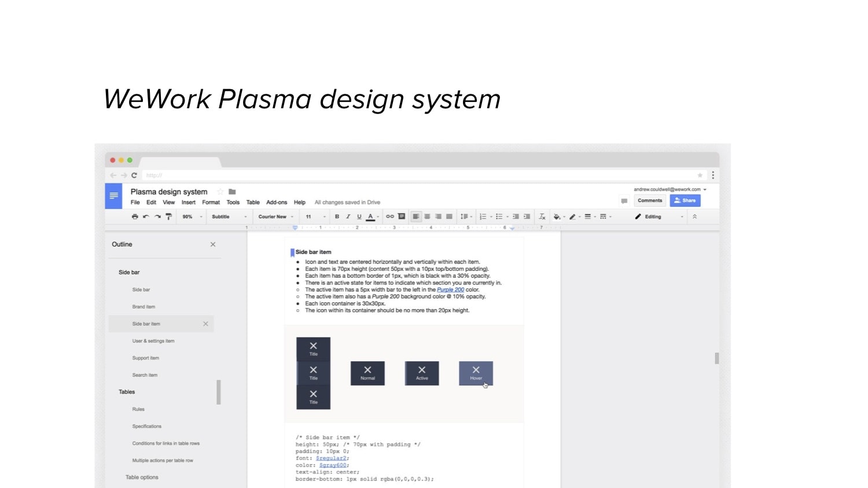Image resolution: width=868 pixels, height=488 pixels.
Task: Open the File menu
Action: click(x=135, y=203)
